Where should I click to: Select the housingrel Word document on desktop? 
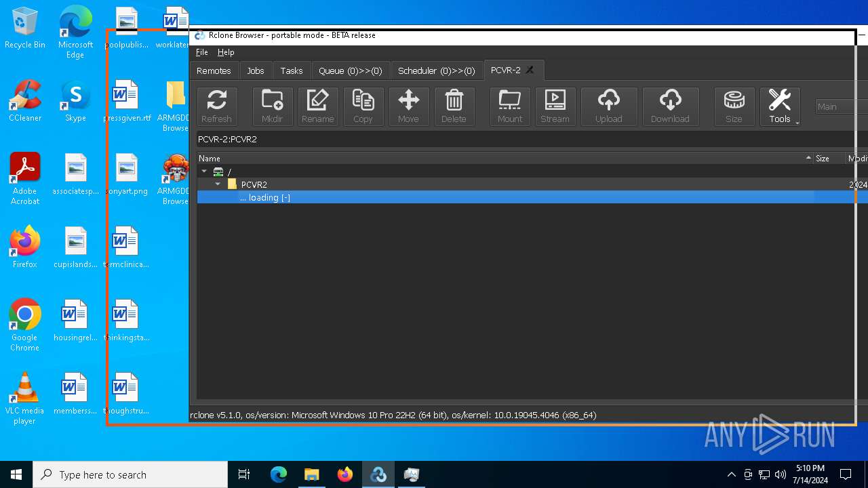pyautogui.click(x=75, y=321)
